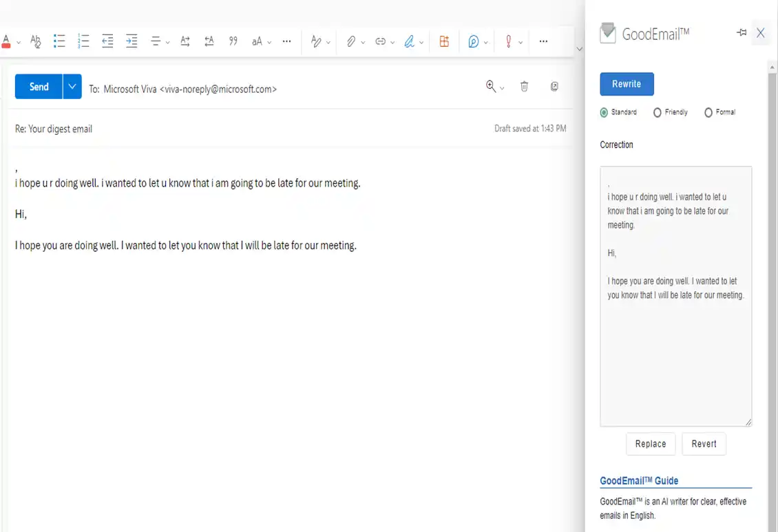
Task: Open more toolbar commands ellipsis
Action: click(x=543, y=41)
